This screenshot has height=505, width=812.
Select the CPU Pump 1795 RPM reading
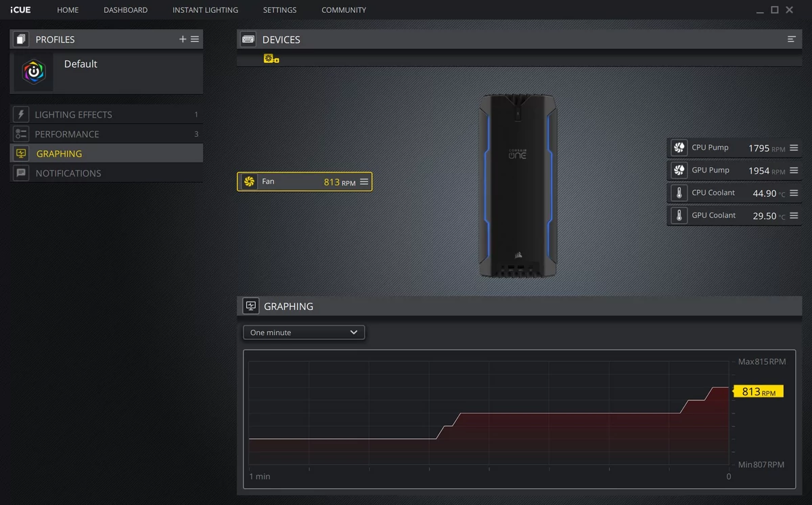click(x=767, y=148)
